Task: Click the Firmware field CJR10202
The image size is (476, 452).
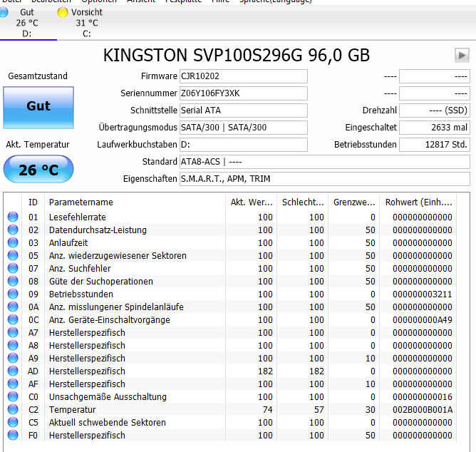Action: pos(244,76)
